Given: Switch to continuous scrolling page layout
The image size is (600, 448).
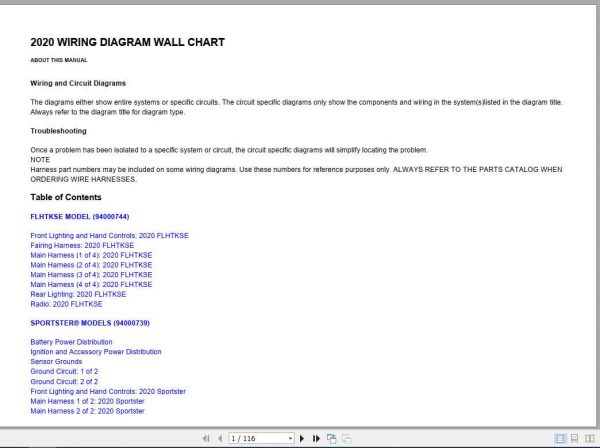Looking at the screenshot, I should [x=575, y=438].
